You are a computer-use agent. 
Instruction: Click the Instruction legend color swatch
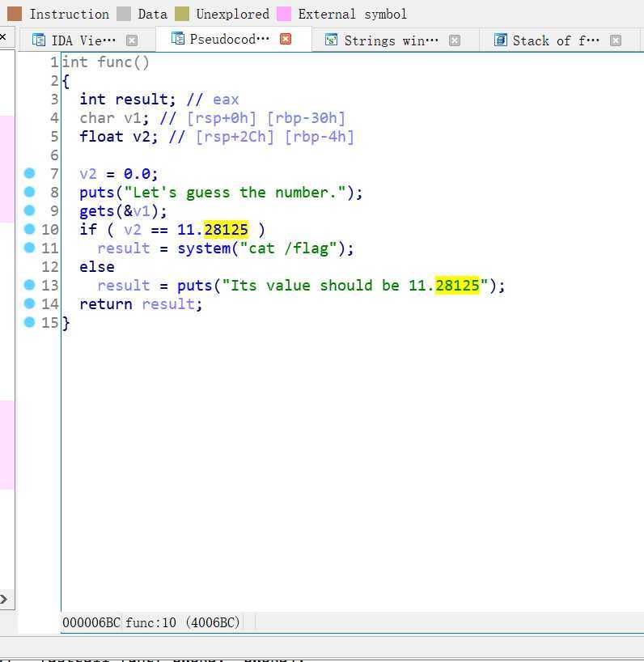[15, 14]
